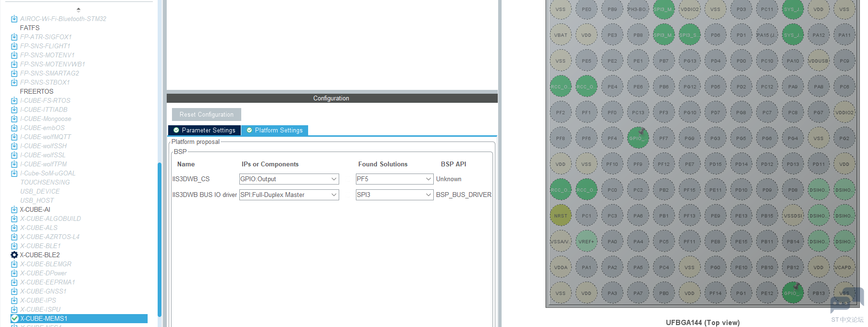Open the PF5 found solutions dropdown
This screenshot has width=868, height=327.
(x=394, y=179)
